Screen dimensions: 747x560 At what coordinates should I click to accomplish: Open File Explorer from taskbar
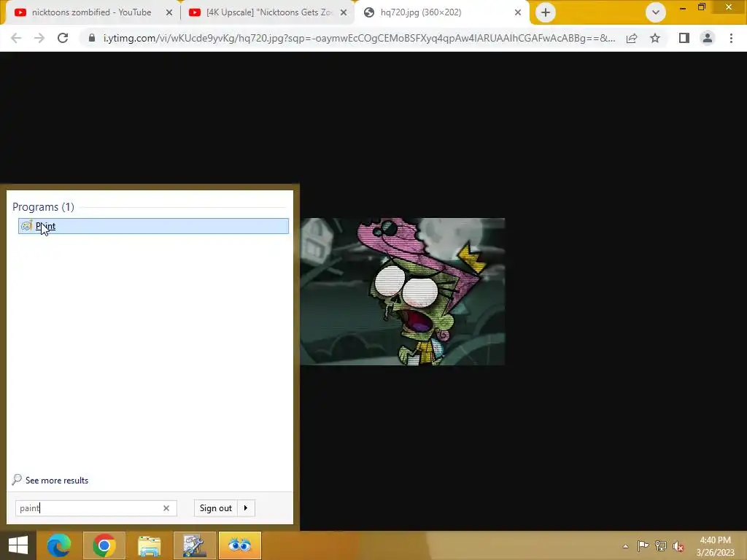pyautogui.click(x=149, y=545)
